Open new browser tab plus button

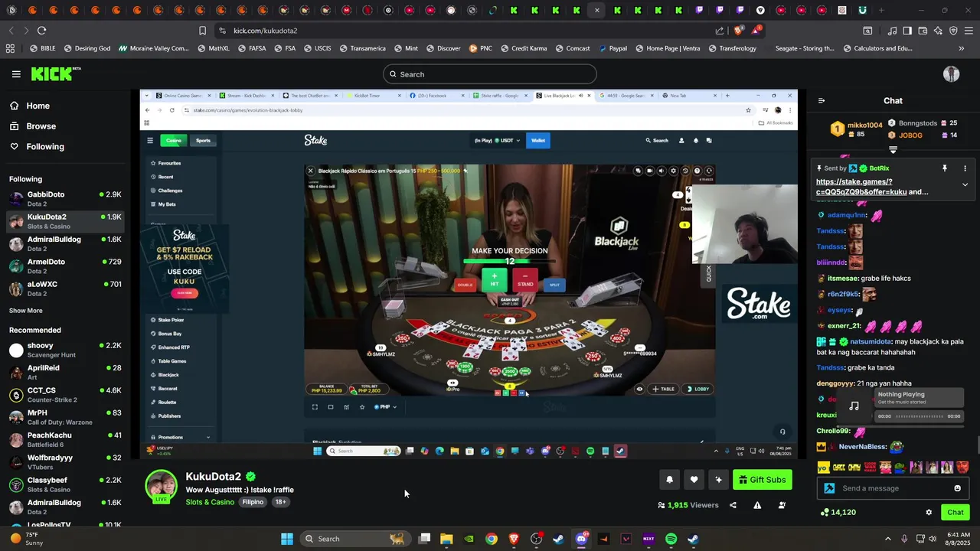coord(881,10)
